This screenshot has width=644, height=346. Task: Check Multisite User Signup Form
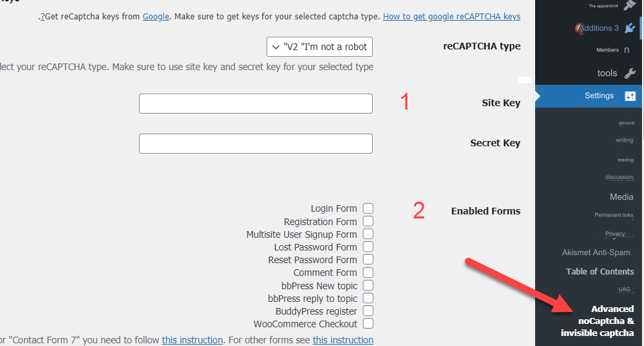point(368,234)
